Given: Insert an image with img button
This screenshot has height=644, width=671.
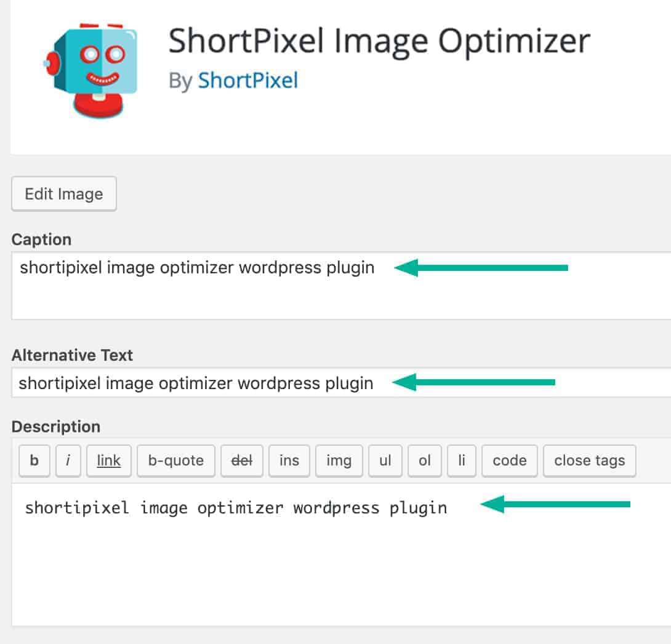Looking at the screenshot, I should coord(339,461).
